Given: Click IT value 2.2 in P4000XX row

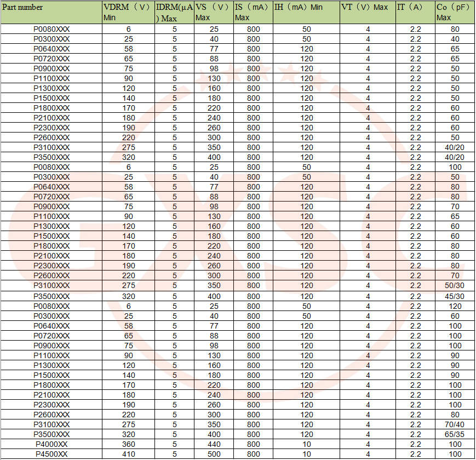Looking at the screenshot, I should tap(415, 444).
